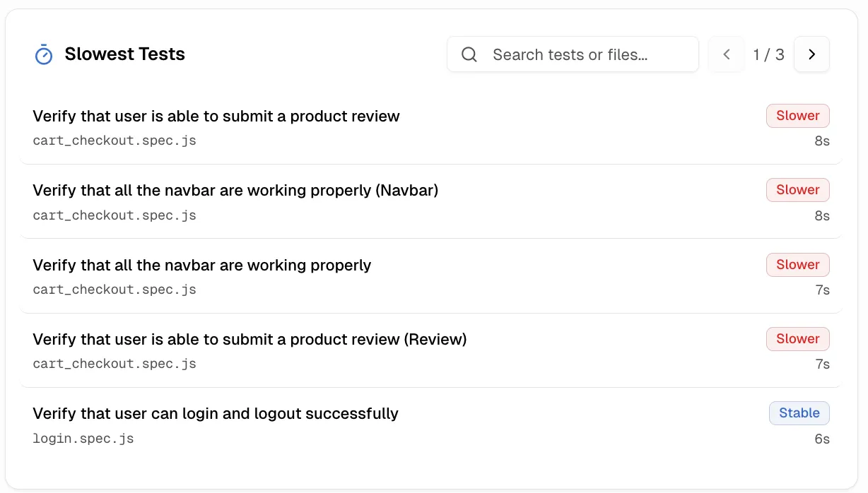
Task: Click the Slower badge on the (Navbar) test row
Action: [x=797, y=190]
